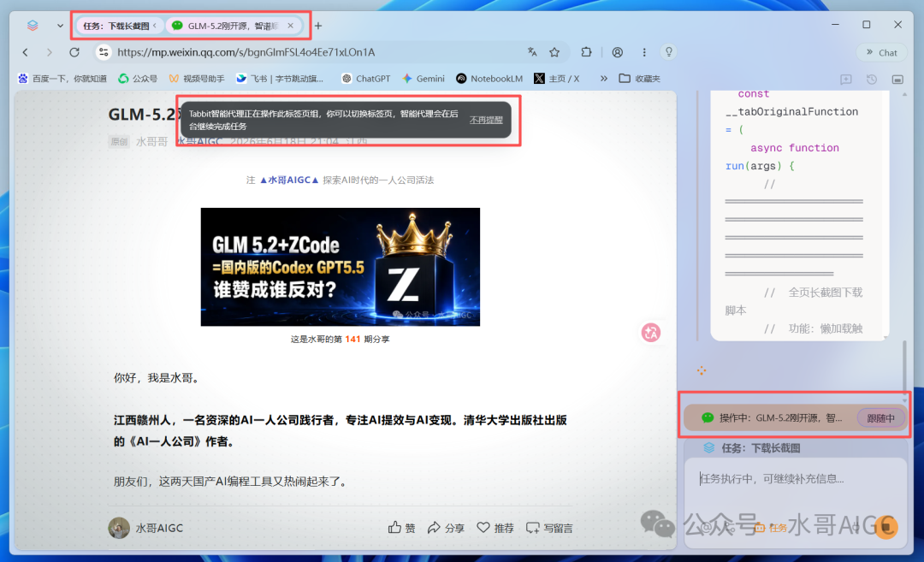Open the extensions puzzle icon
This screenshot has height=562, width=924.
coord(586,52)
